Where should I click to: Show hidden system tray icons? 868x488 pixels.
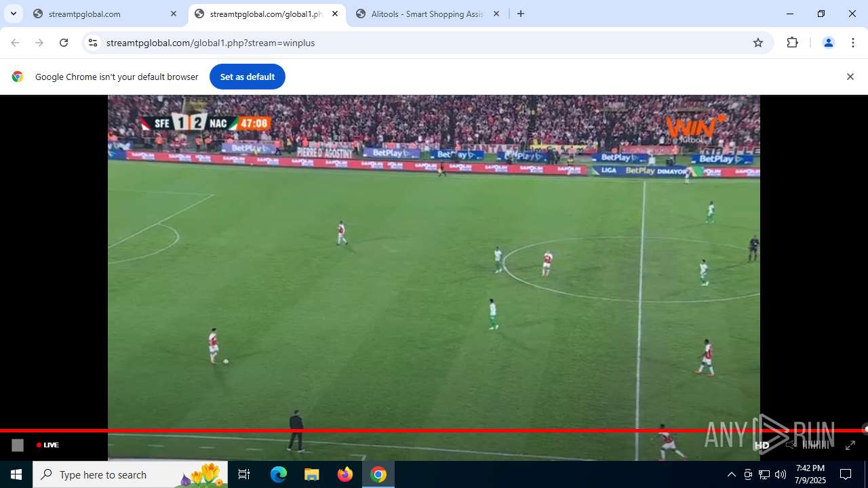point(731,474)
